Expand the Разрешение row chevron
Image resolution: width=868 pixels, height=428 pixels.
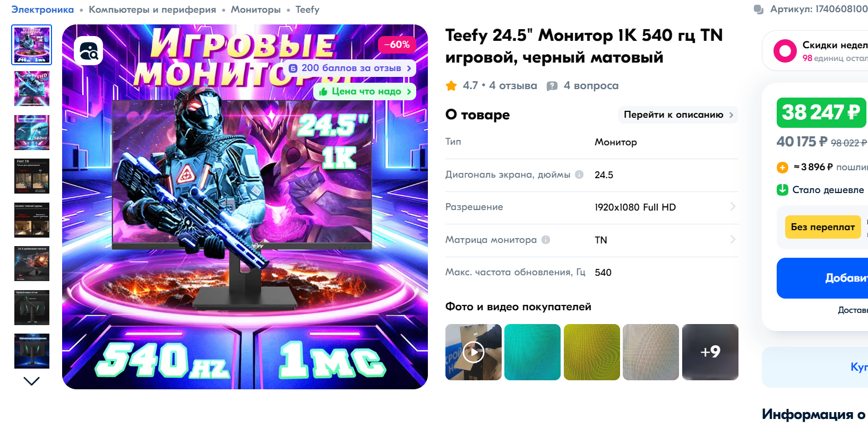pos(733,207)
